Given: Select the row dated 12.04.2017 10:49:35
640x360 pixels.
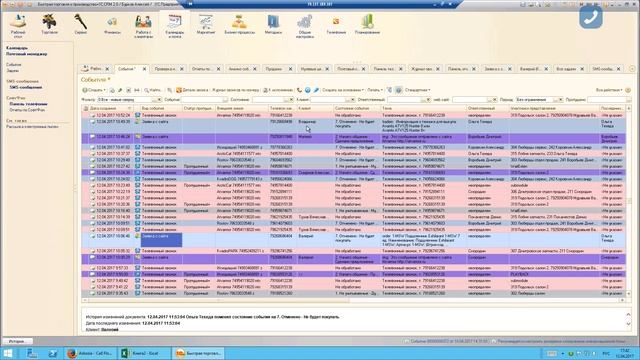Looking at the screenshot, I should pos(354,126).
